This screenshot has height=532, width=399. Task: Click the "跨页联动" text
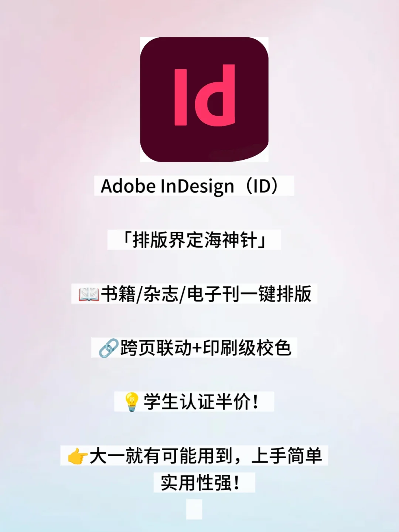click(156, 348)
